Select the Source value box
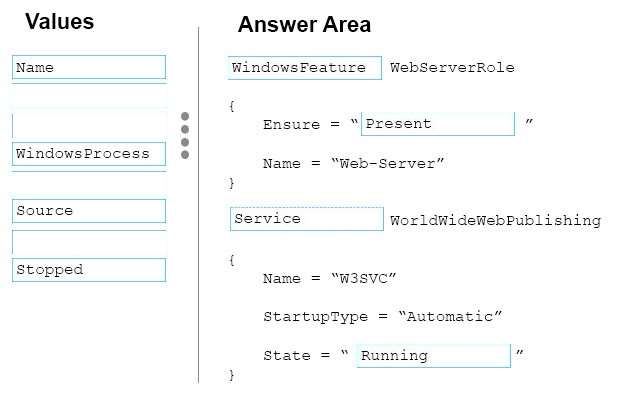This screenshot has width=617, height=399. [89, 211]
